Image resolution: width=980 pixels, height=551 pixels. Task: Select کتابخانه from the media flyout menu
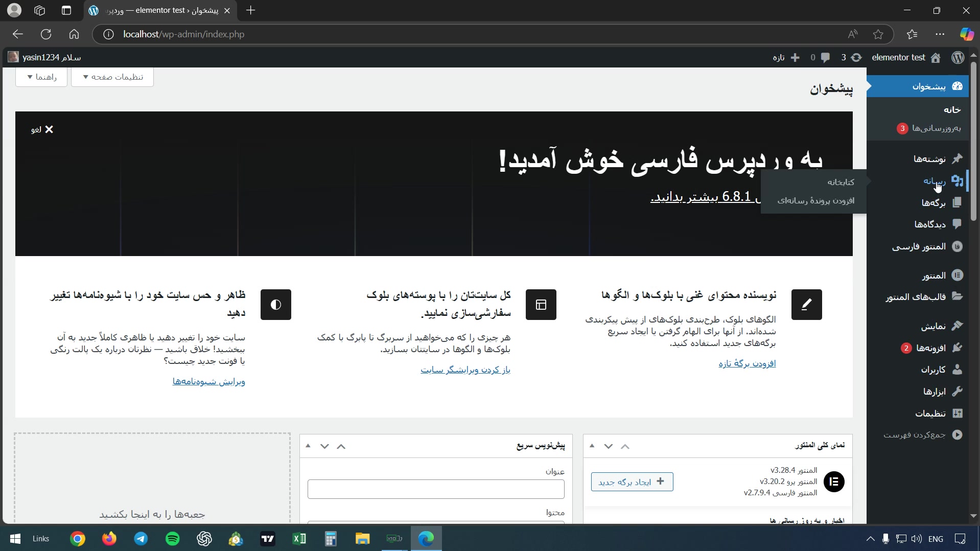coord(841,182)
